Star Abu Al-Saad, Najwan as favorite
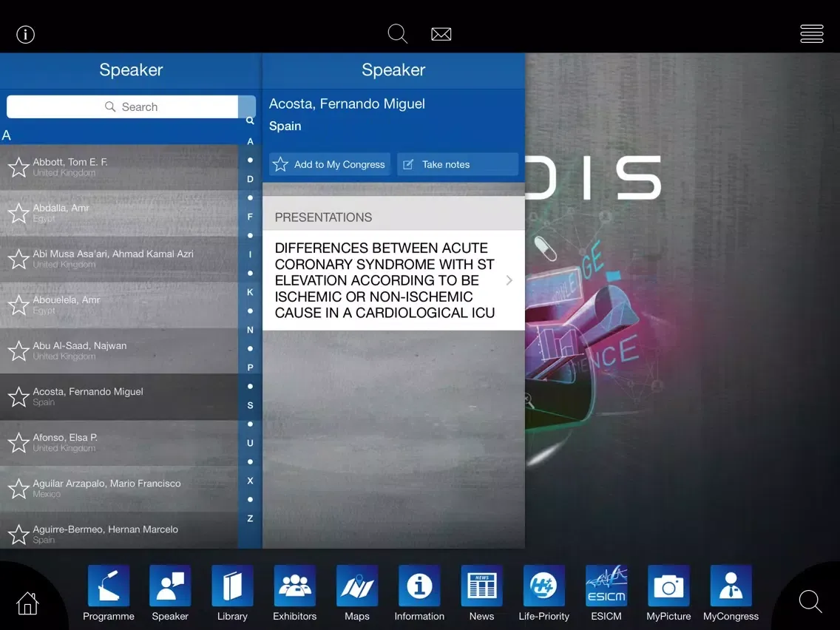The image size is (840, 630). pyautogui.click(x=18, y=351)
